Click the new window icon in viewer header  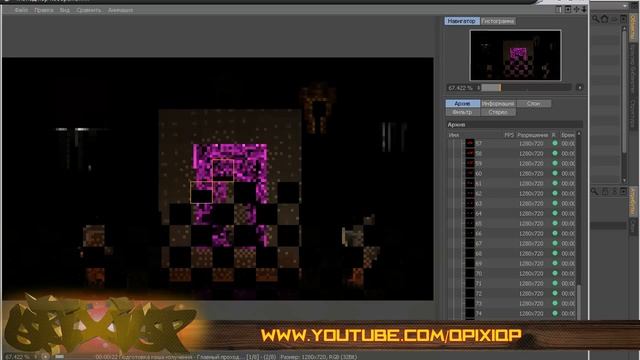[568, 9]
